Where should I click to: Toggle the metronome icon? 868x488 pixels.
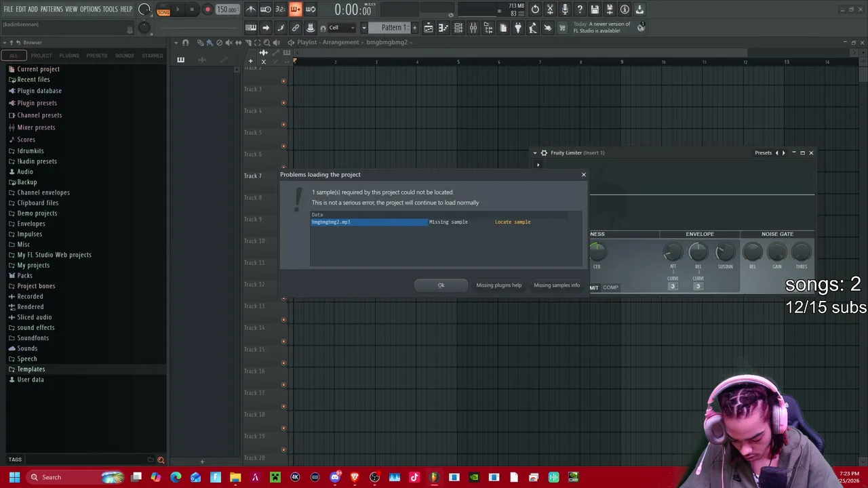250,9
